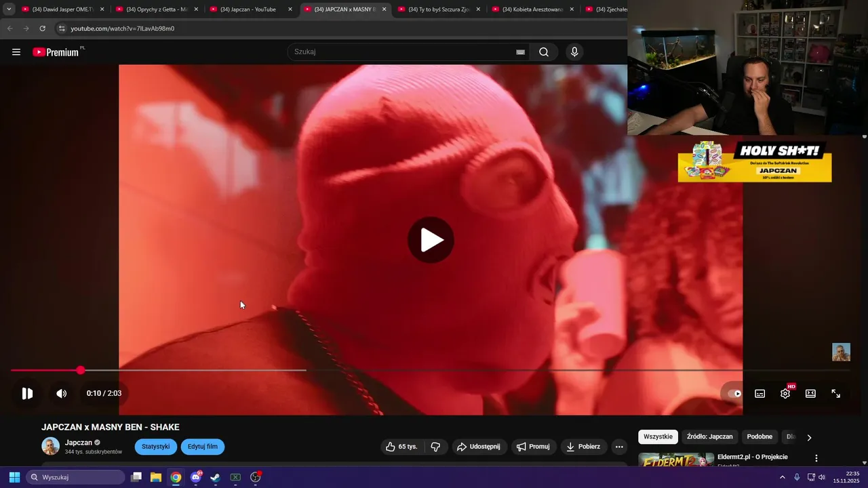The width and height of the screenshot is (868, 488).
Task: Select the Podobne filter chip
Action: (759, 437)
